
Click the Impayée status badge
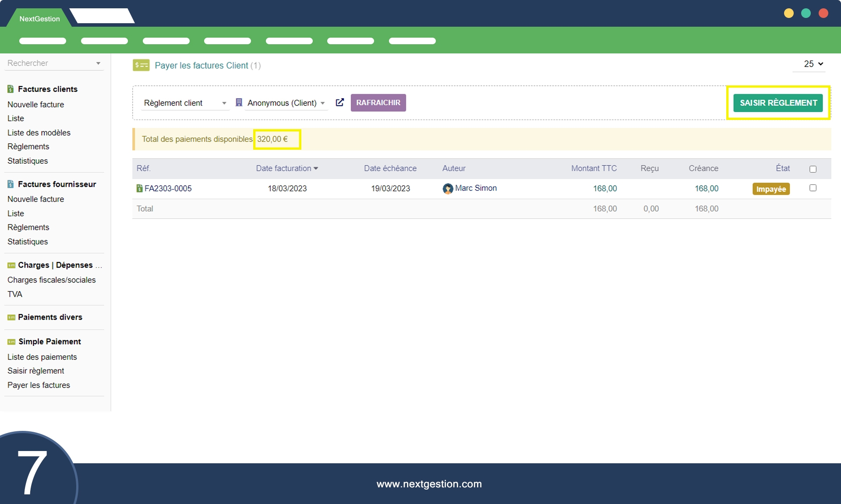pos(770,189)
